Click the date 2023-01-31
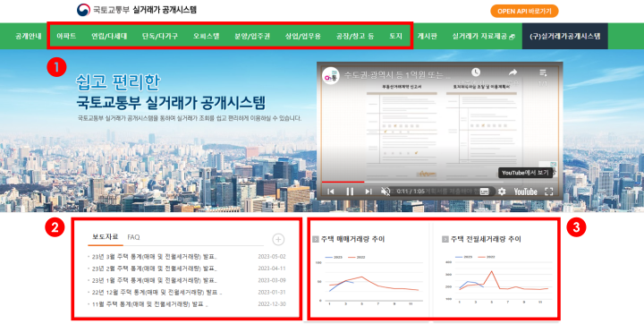 coord(272,293)
